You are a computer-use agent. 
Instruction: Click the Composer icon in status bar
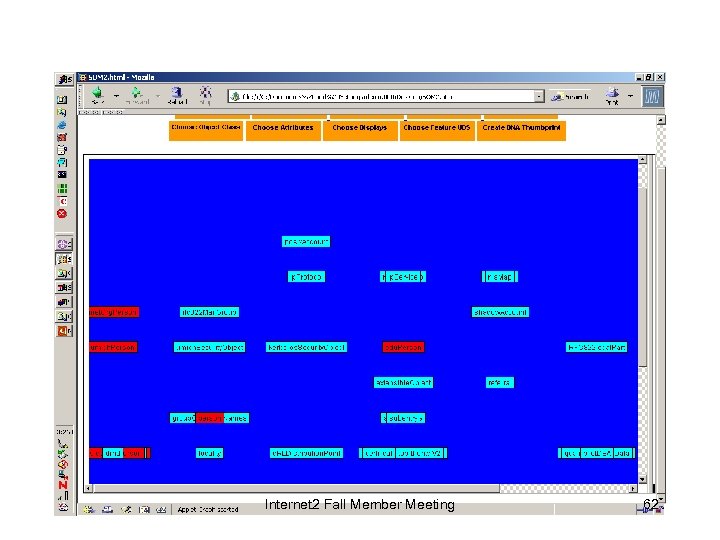[x=126, y=509]
